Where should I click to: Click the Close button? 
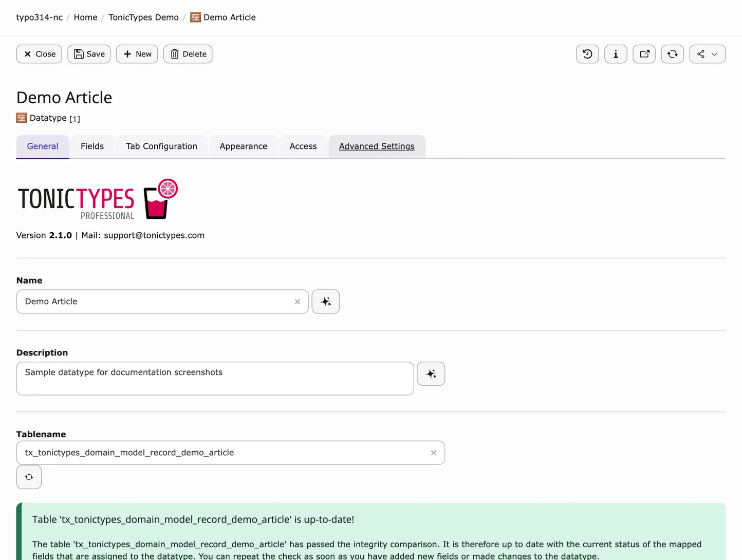(39, 54)
